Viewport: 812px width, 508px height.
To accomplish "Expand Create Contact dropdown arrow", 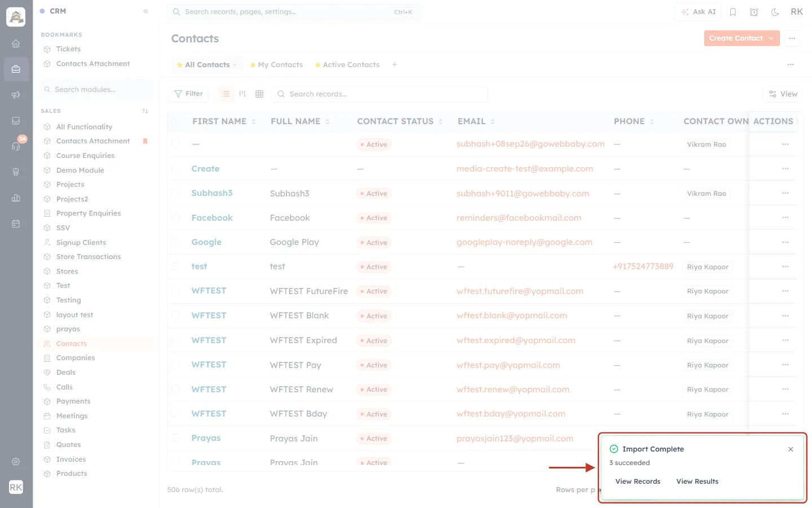I will (x=771, y=38).
